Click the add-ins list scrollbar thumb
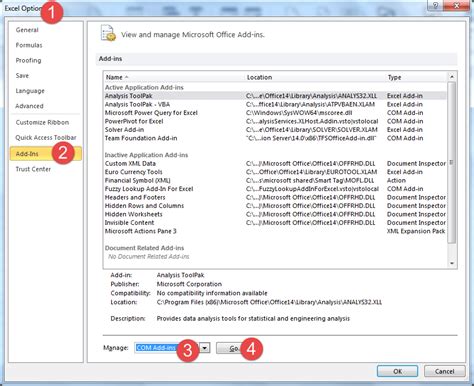 452,162
